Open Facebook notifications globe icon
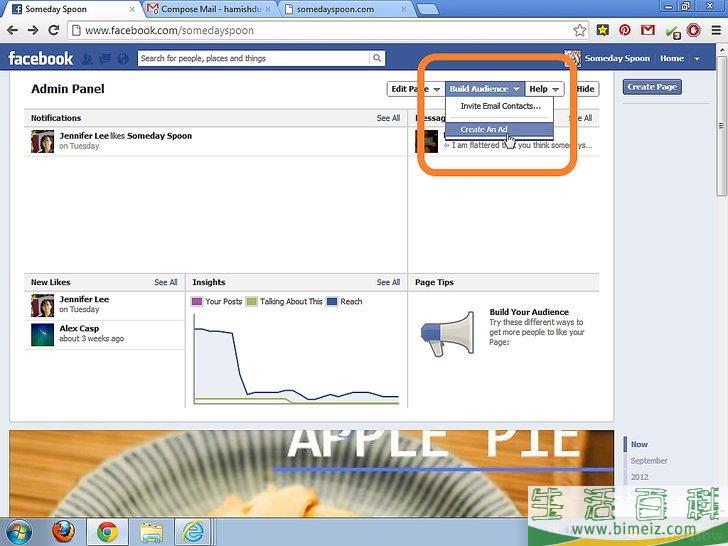 [123, 58]
